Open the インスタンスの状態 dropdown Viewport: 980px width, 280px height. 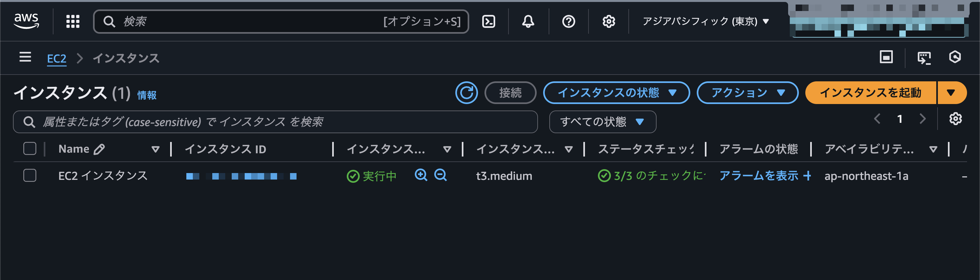tap(616, 92)
